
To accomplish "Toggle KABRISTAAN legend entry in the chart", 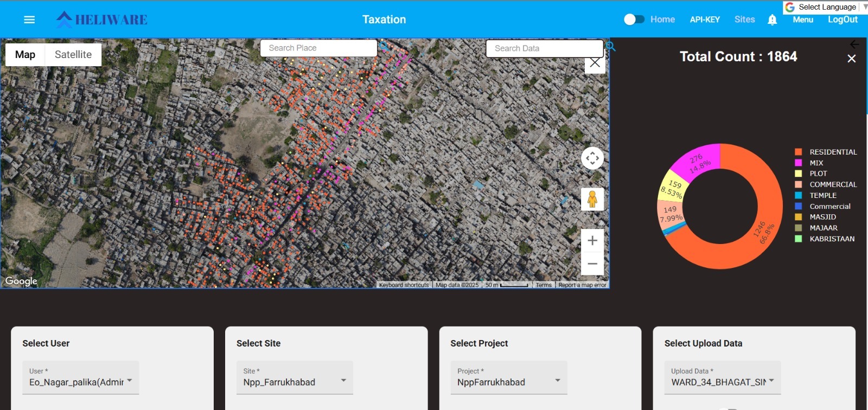I will click(825, 239).
